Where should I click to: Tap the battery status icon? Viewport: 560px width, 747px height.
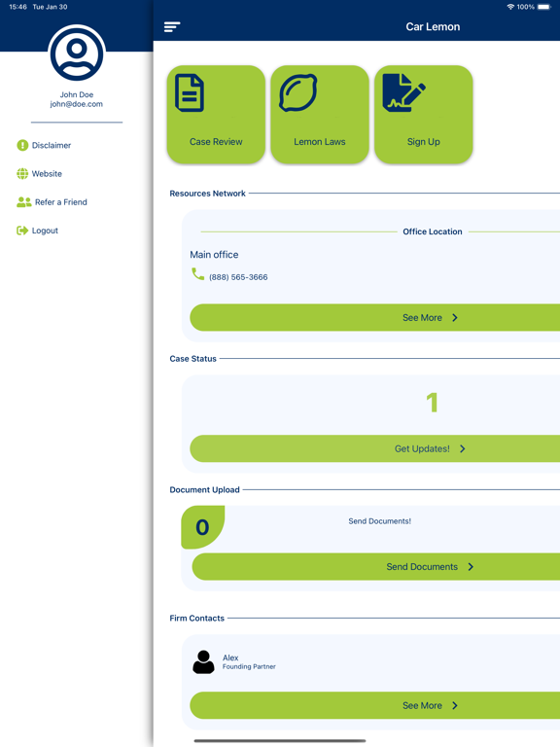(544, 7)
